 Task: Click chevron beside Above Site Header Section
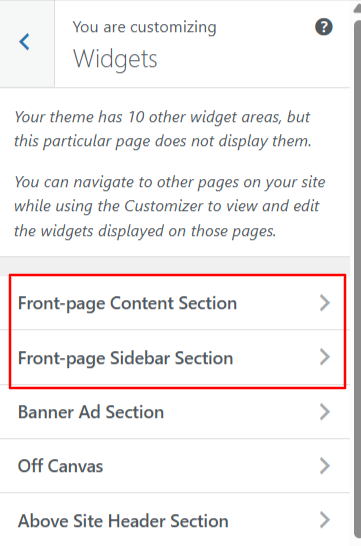pos(324,520)
